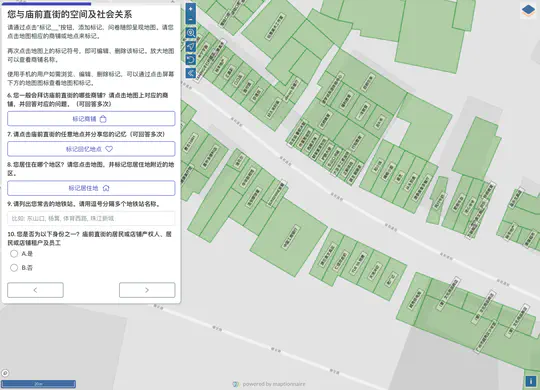Click question 9 text about metro stations
The image size is (540, 390).
[84, 204]
